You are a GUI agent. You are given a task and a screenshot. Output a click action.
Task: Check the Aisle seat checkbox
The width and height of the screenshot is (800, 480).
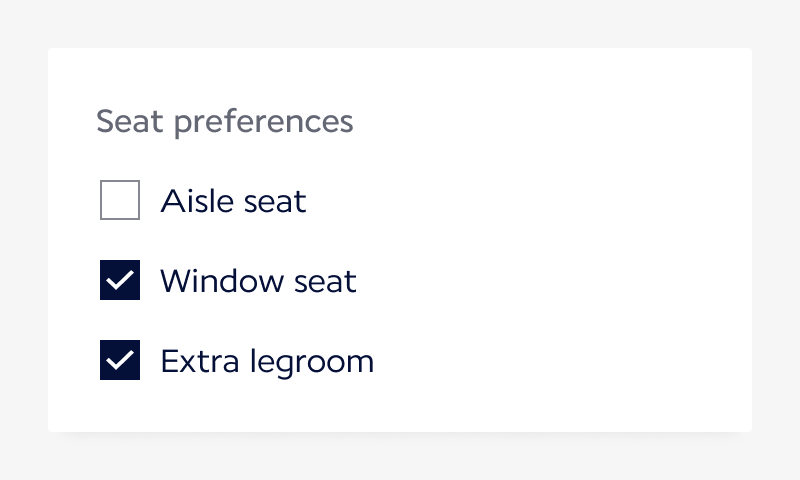point(120,200)
